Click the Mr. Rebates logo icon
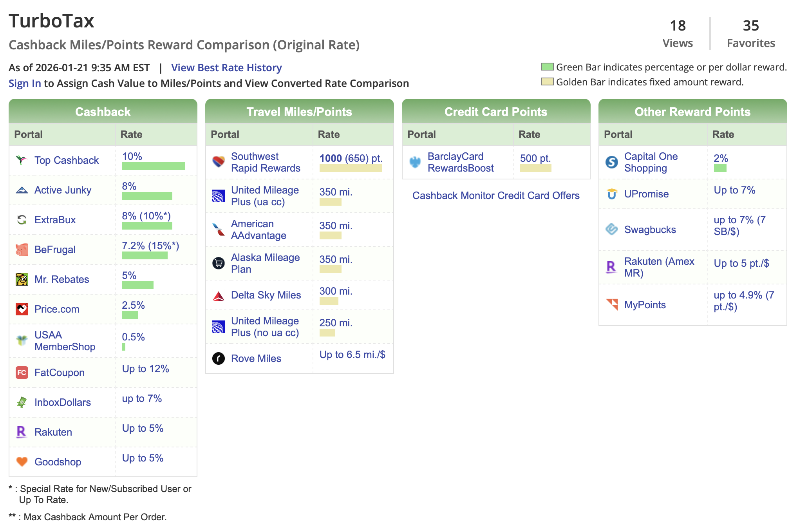The image size is (799, 532). coord(22,279)
